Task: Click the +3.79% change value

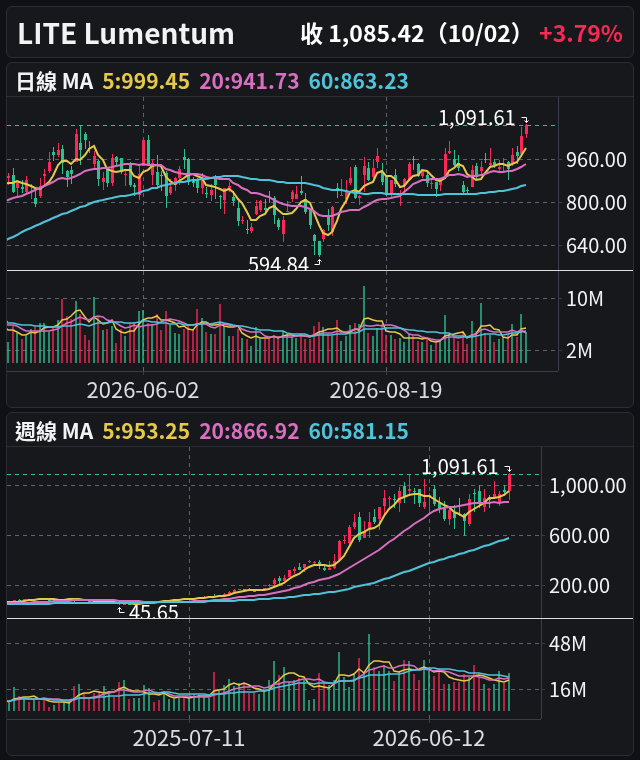Action: tap(580, 34)
